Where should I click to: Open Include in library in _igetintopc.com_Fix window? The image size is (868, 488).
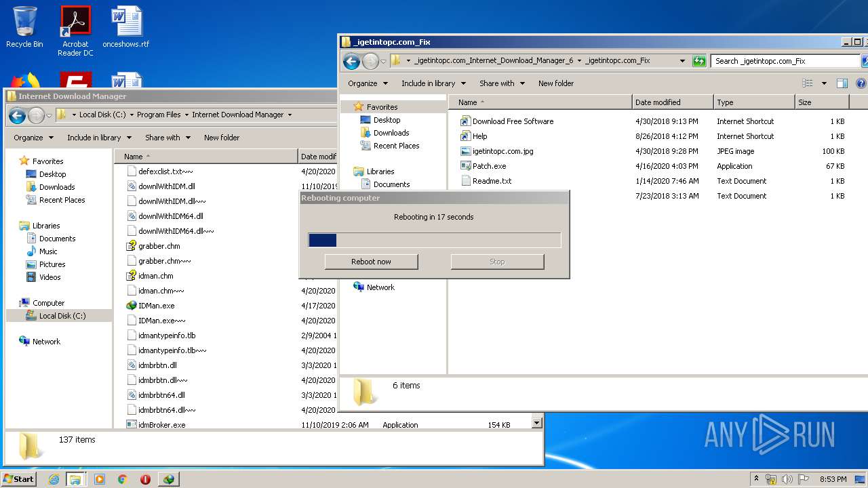click(x=433, y=83)
